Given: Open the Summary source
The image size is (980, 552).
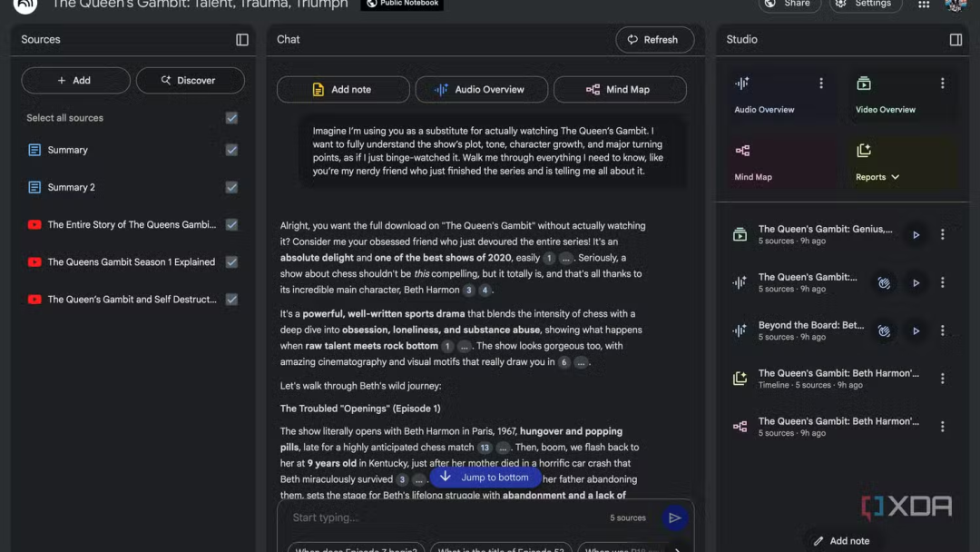Looking at the screenshot, I should point(67,150).
